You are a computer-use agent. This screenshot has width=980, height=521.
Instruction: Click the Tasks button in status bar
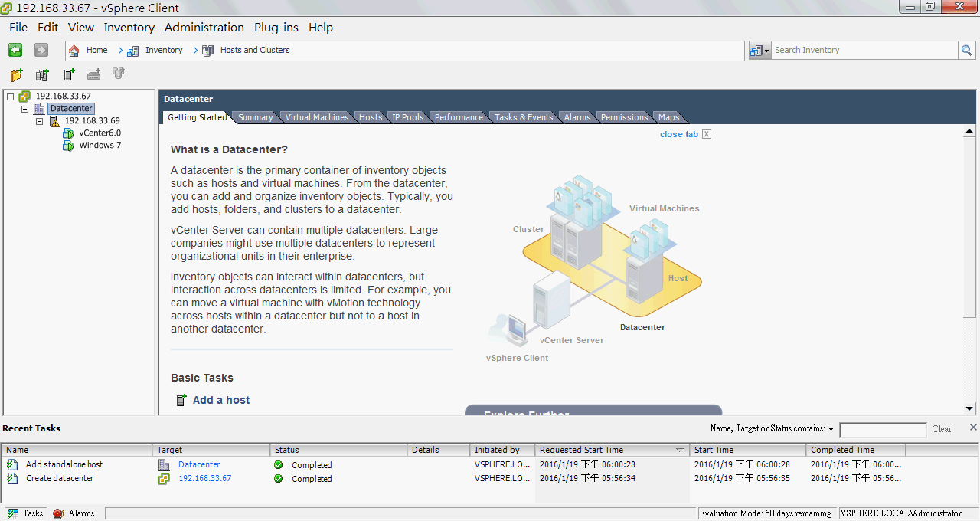pyautogui.click(x=25, y=513)
